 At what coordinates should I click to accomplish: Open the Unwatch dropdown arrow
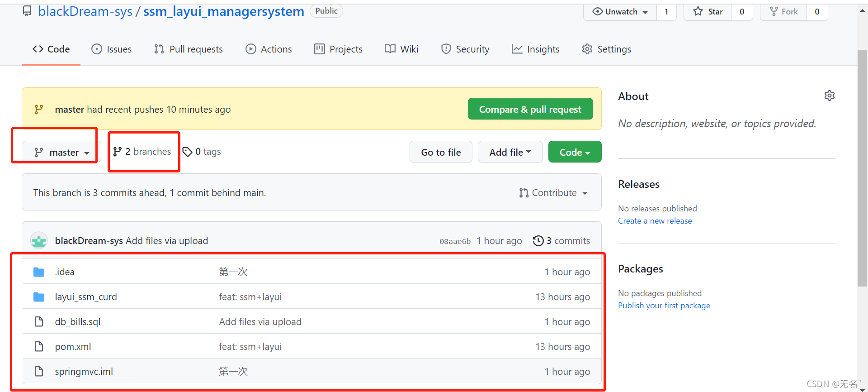[x=645, y=12]
